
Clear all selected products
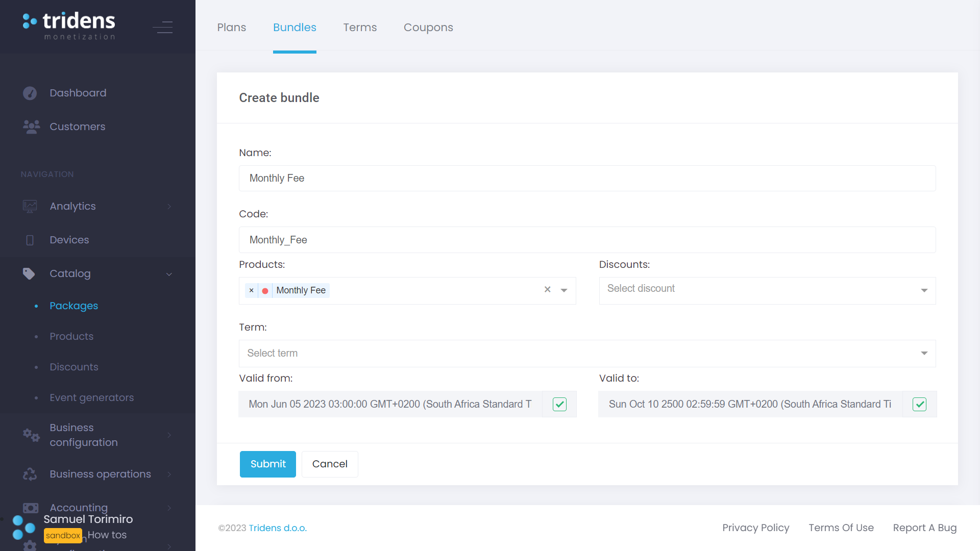[x=547, y=289]
